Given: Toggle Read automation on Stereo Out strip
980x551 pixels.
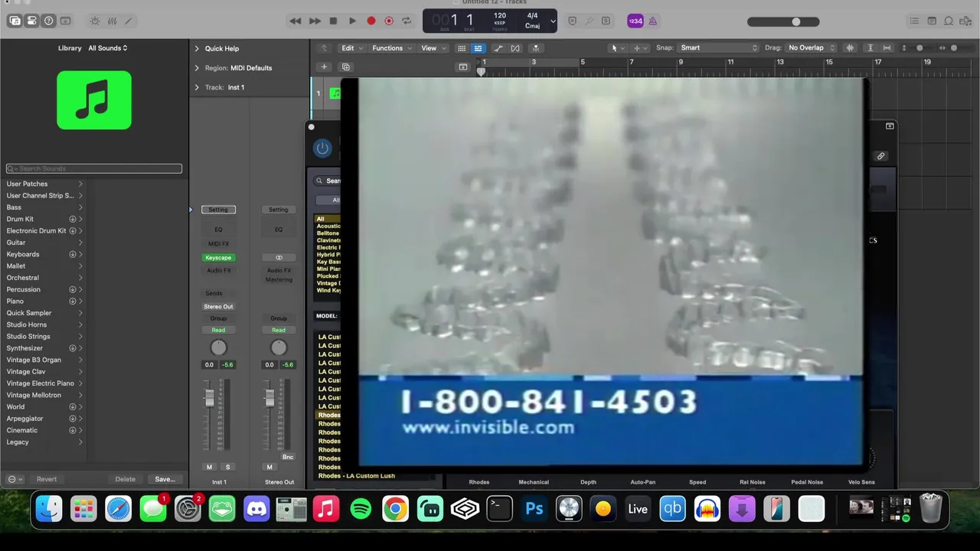Looking at the screenshot, I should pyautogui.click(x=279, y=330).
